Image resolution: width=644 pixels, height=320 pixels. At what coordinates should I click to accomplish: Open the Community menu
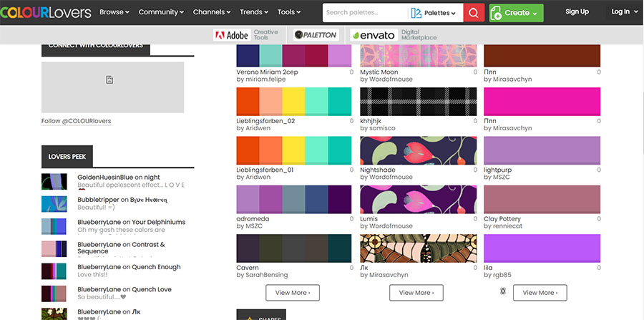tap(160, 12)
